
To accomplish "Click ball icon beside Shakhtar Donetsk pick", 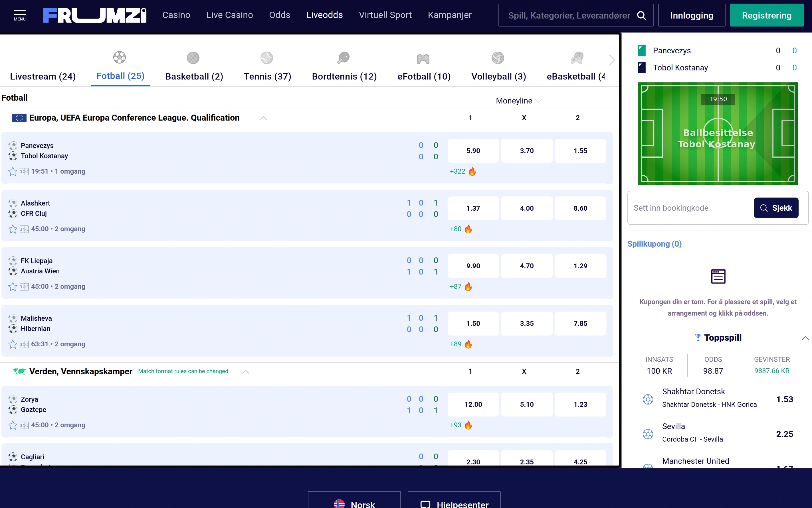I will tap(648, 399).
